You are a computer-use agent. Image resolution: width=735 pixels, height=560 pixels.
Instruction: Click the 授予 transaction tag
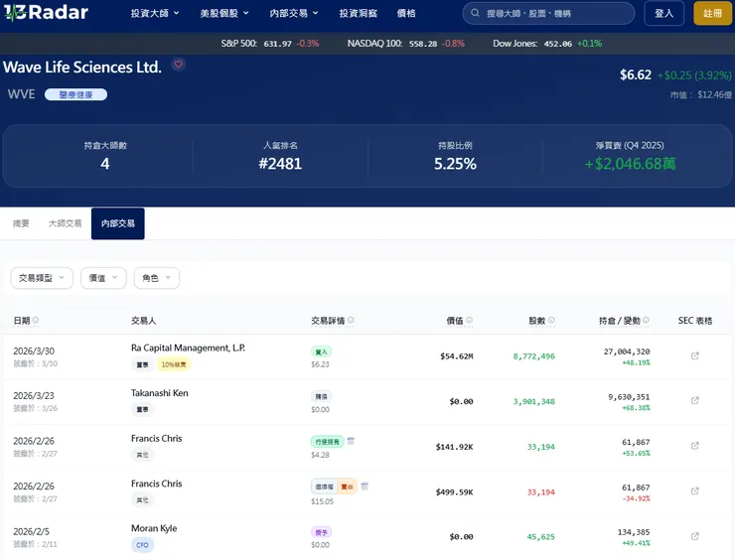(x=321, y=532)
